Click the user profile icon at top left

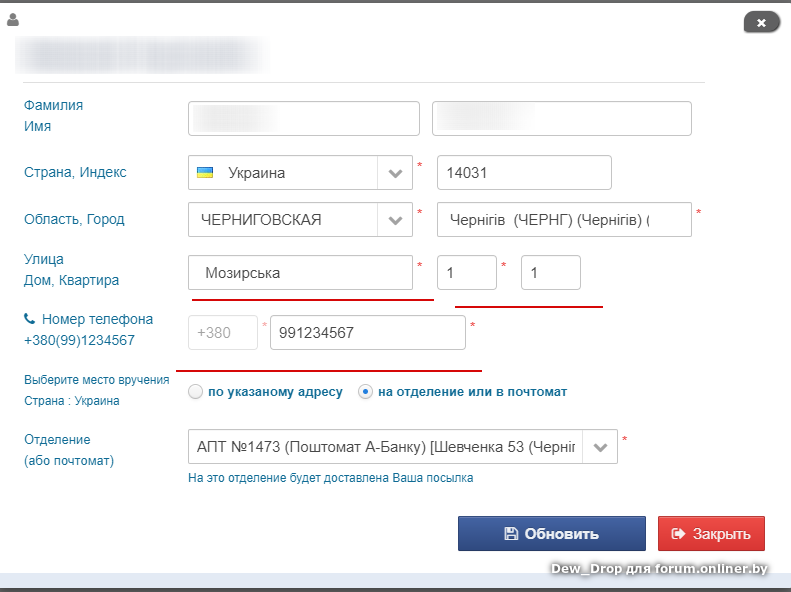click(x=13, y=20)
